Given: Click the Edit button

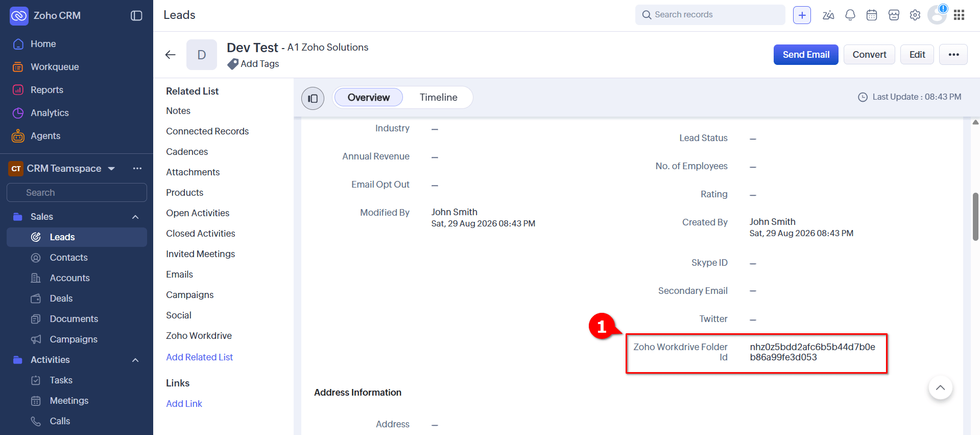Looking at the screenshot, I should 917,55.
